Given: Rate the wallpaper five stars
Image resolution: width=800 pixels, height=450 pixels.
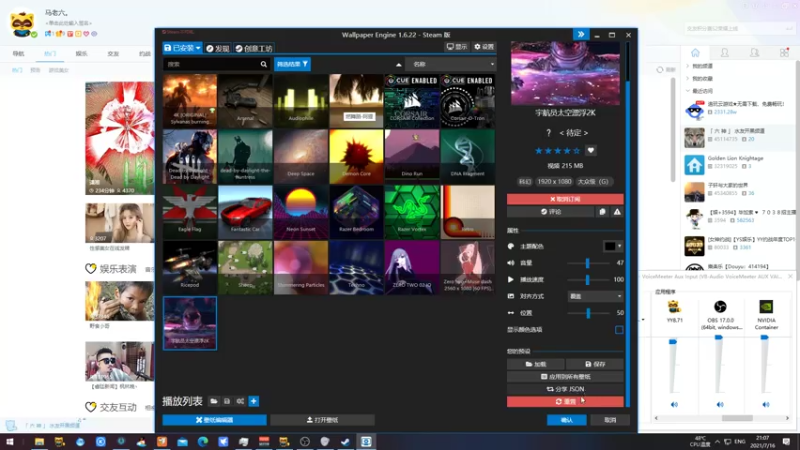Looking at the screenshot, I should (x=576, y=151).
